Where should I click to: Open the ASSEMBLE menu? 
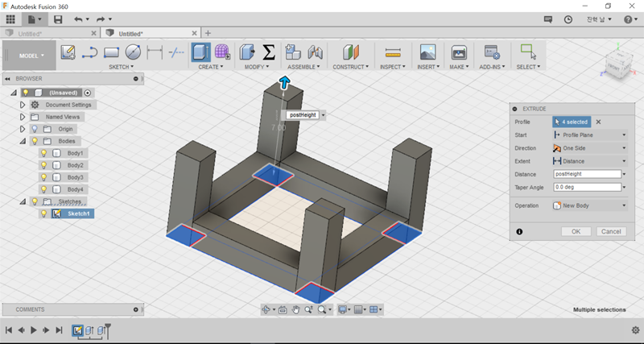coord(303,67)
